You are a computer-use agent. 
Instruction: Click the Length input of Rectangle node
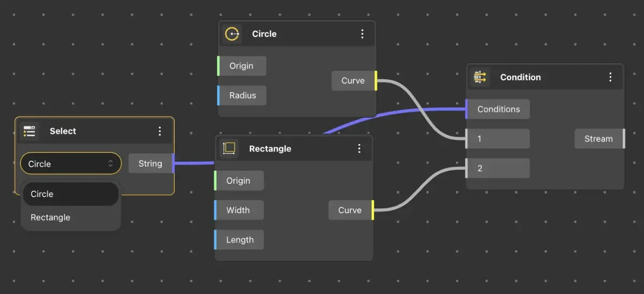(239, 239)
